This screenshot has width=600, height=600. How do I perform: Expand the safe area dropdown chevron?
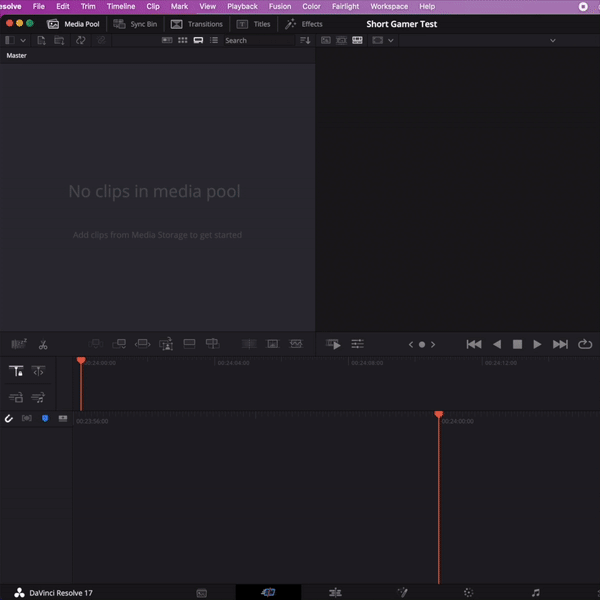pos(391,40)
